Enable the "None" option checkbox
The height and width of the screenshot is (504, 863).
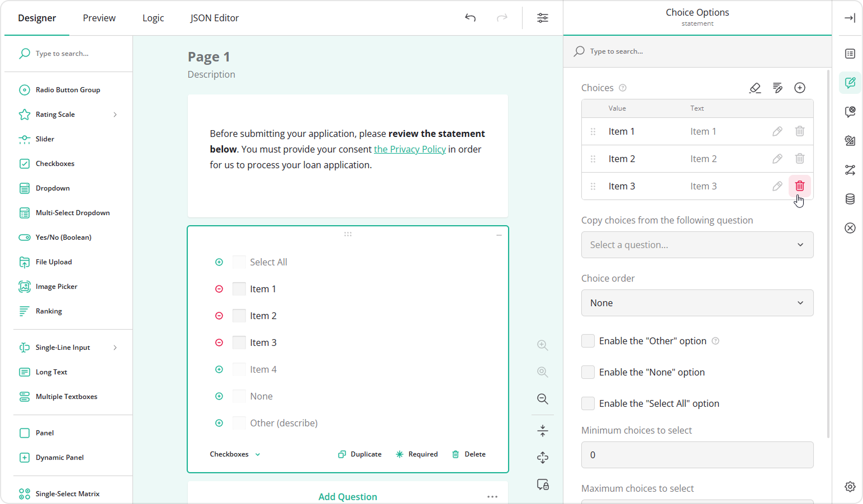pos(588,372)
